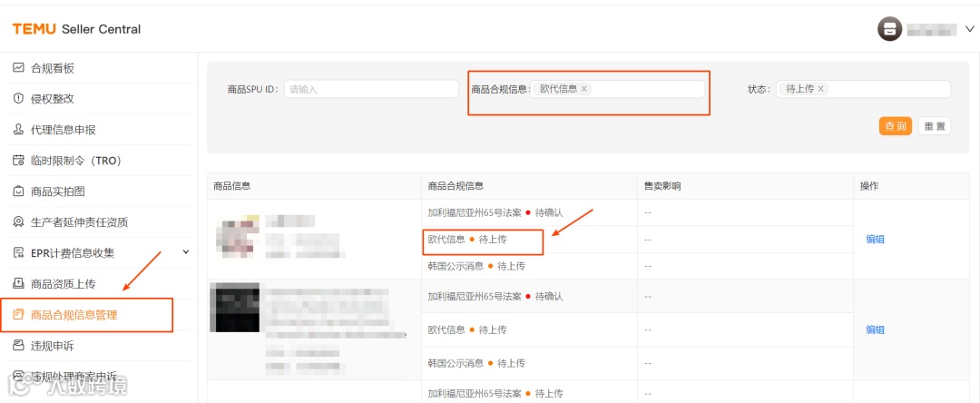The height and width of the screenshot is (403, 980).
Task: Click the 商品实拍图 icon
Action: (x=18, y=192)
